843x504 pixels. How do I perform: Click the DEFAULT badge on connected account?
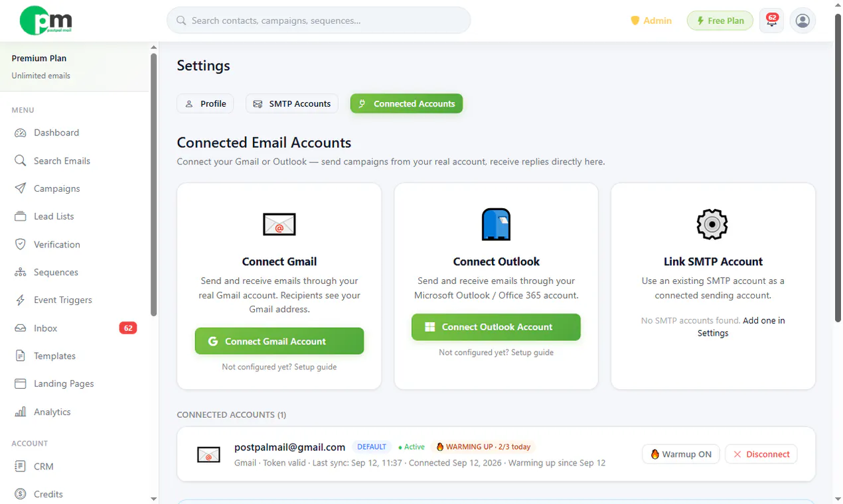click(x=371, y=447)
